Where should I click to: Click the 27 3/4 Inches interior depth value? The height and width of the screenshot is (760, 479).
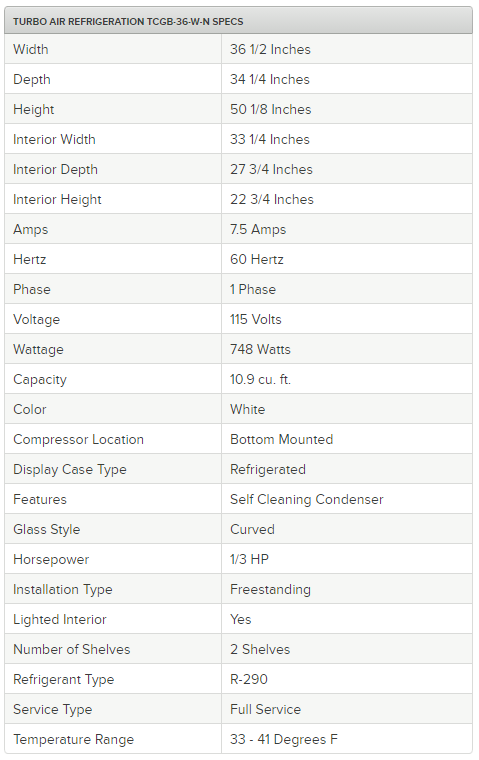tap(271, 170)
